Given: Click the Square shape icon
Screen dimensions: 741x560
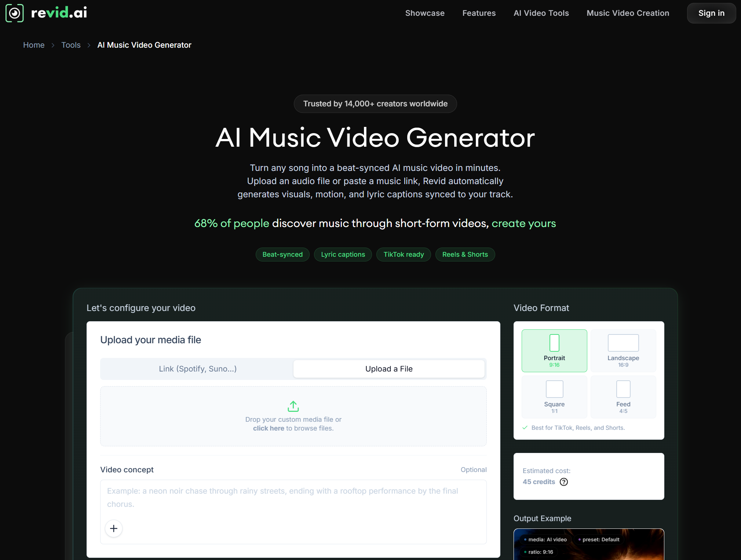Looking at the screenshot, I should click(x=554, y=389).
